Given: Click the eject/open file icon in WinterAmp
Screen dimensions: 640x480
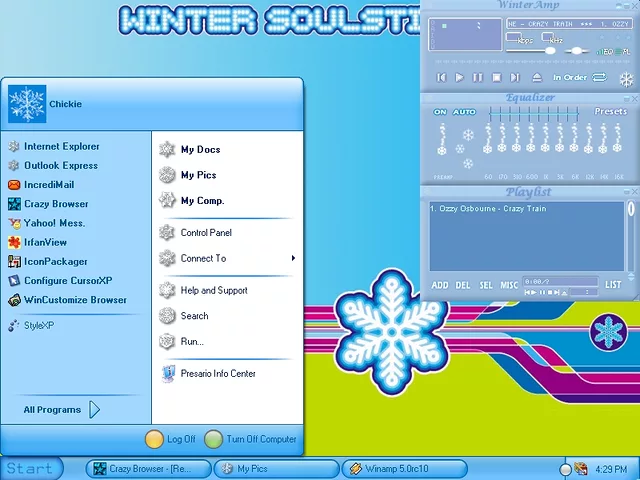Looking at the screenshot, I should point(537,78).
